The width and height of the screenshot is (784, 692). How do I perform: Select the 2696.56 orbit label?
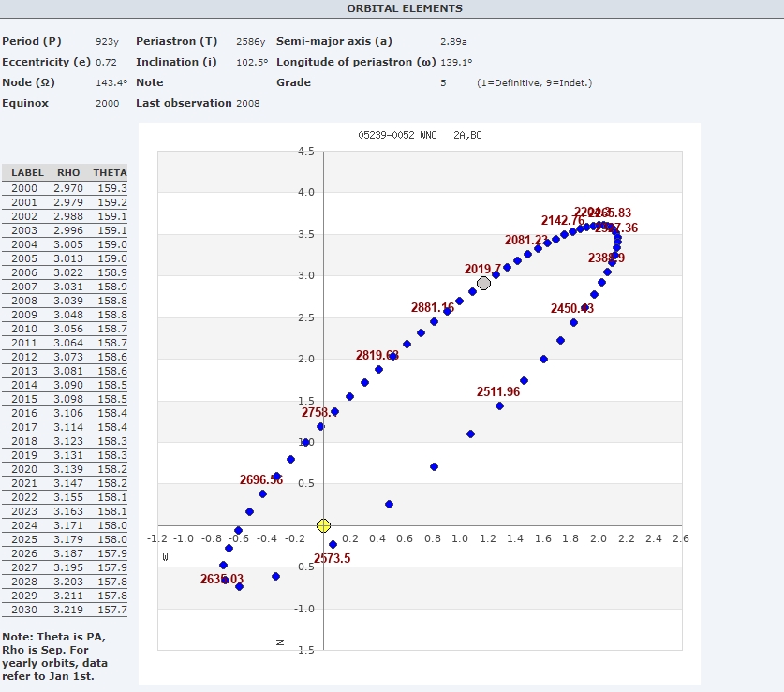pyautogui.click(x=260, y=479)
